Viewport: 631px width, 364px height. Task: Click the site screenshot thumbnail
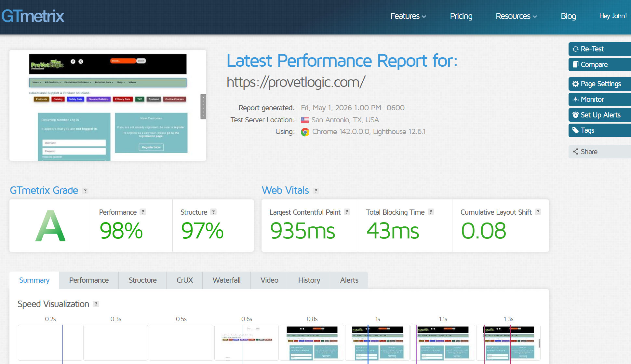[x=108, y=105]
